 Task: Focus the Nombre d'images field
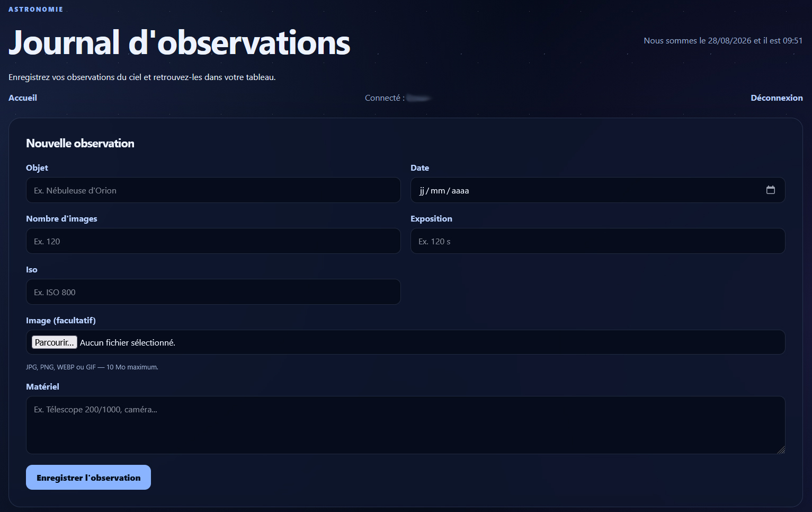pos(213,241)
